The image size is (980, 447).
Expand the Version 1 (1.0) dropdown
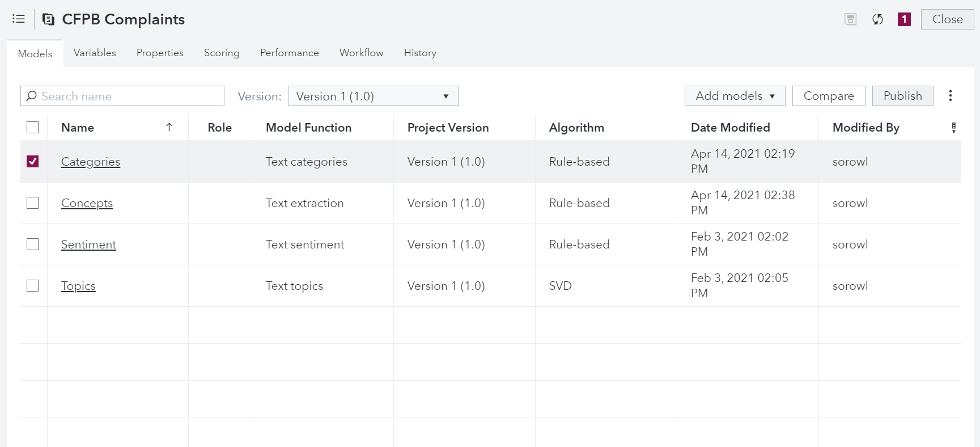pos(373,96)
